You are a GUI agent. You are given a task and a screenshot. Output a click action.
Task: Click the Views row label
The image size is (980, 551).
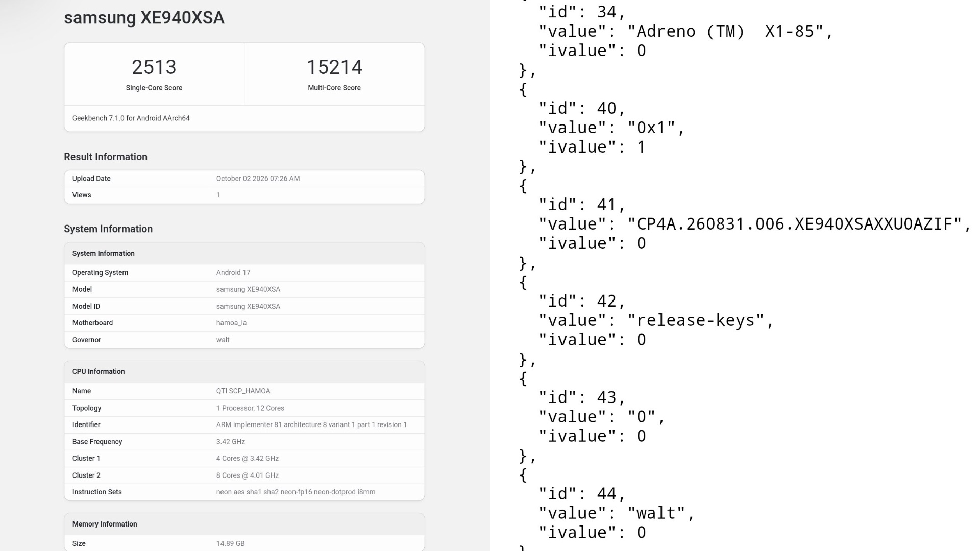pyautogui.click(x=82, y=195)
